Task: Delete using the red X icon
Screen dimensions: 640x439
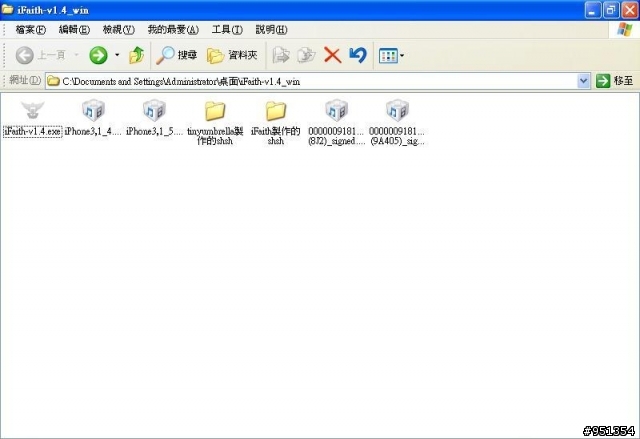Action: click(x=332, y=55)
